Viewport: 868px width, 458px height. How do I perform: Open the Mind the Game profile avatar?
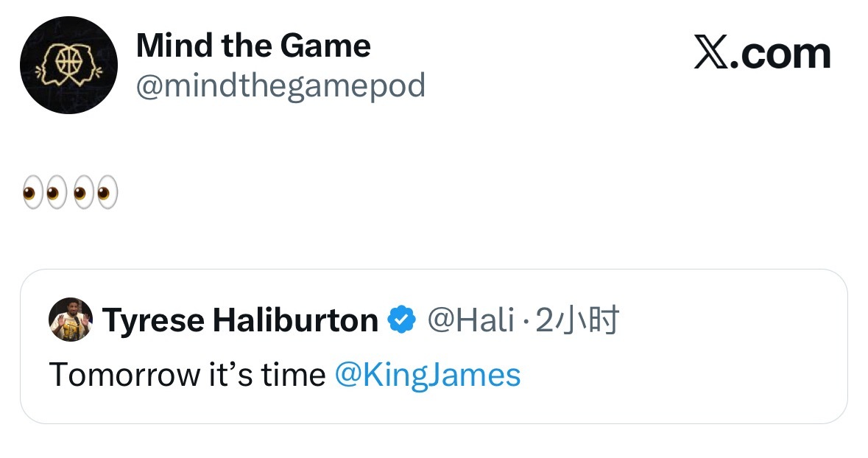pyautogui.click(x=68, y=65)
